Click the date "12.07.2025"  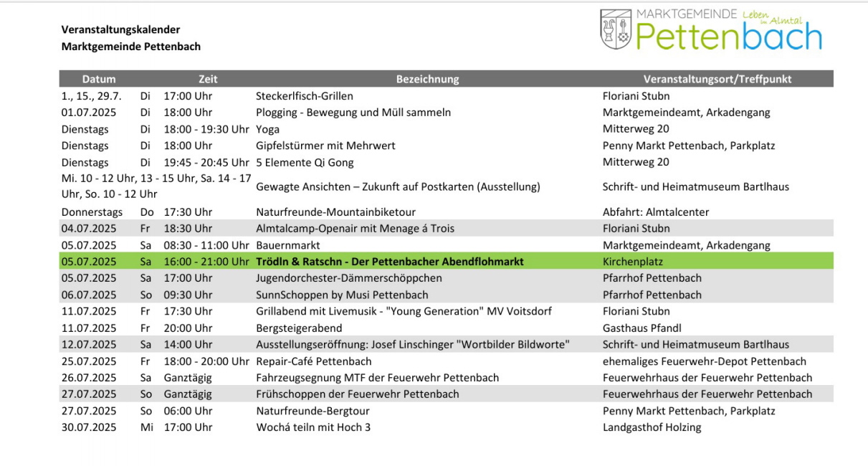click(89, 345)
